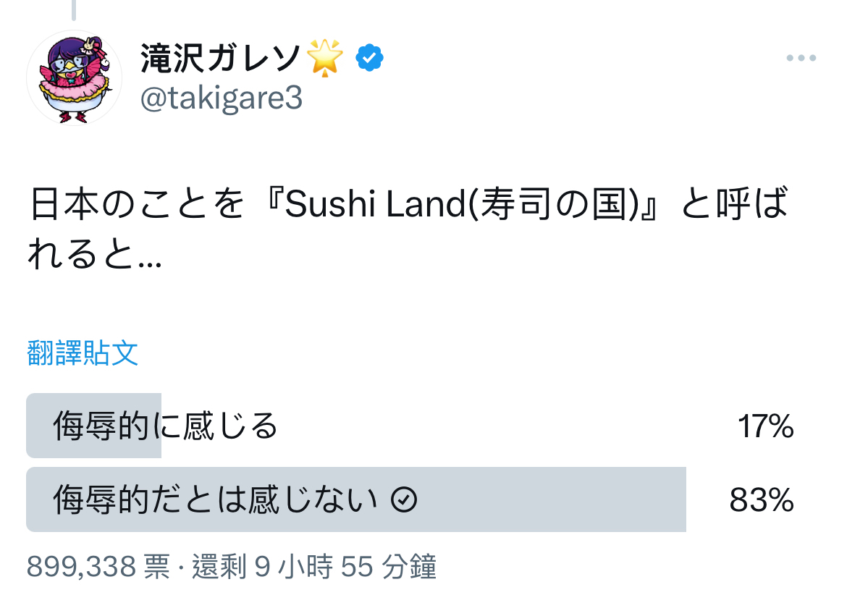The image size is (847, 616).
Task: Open the user's profile avatar picture
Action: coord(74,77)
